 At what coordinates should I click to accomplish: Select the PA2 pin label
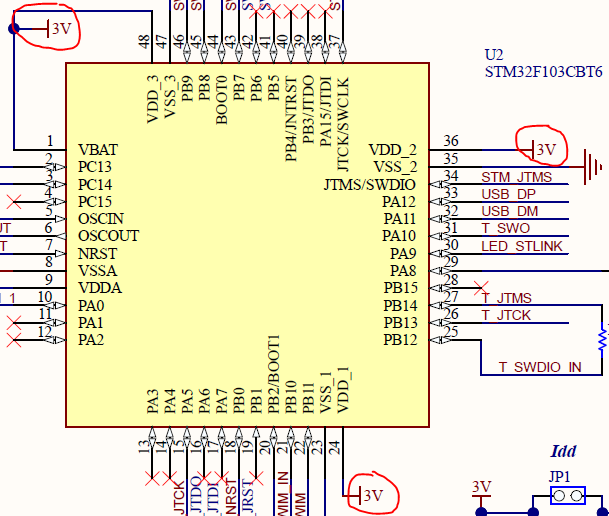pyautogui.click(x=91, y=340)
